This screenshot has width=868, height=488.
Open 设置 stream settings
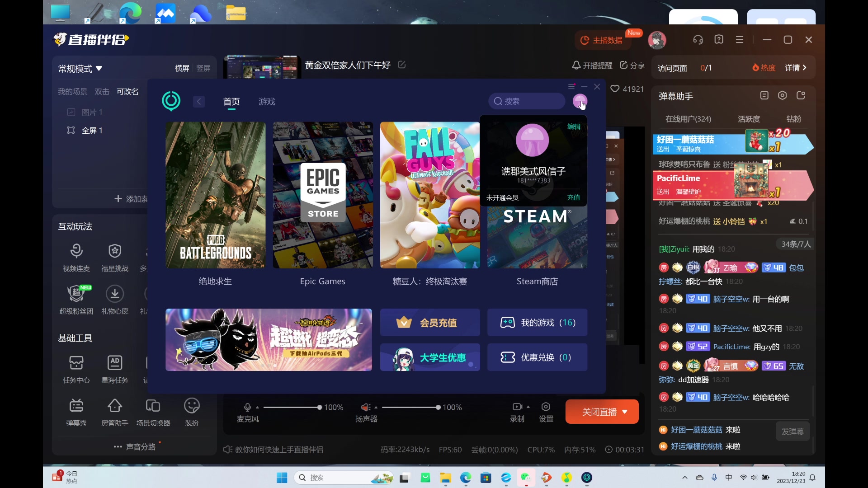[546, 412]
